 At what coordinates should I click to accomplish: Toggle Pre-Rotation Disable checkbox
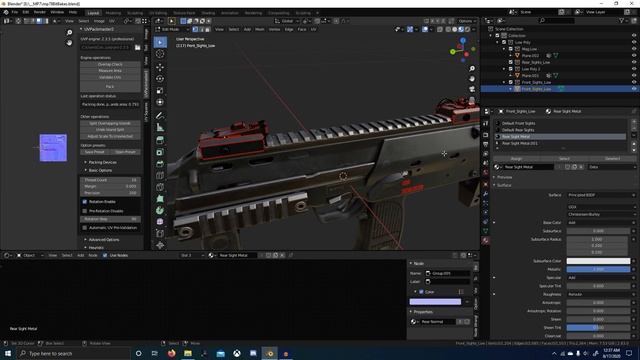(85, 211)
